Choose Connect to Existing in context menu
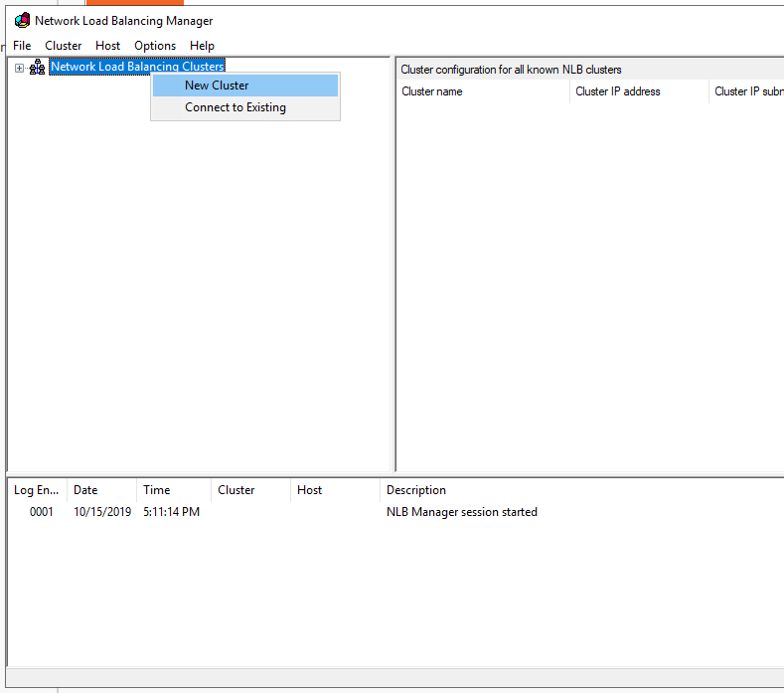This screenshot has width=784, height=693. pyautogui.click(x=235, y=107)
